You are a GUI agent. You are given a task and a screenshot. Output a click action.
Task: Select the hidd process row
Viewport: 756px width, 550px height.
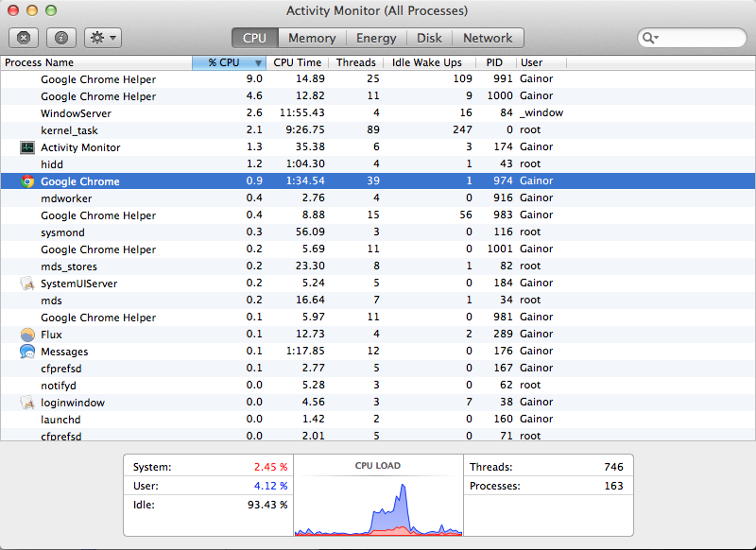378,164
